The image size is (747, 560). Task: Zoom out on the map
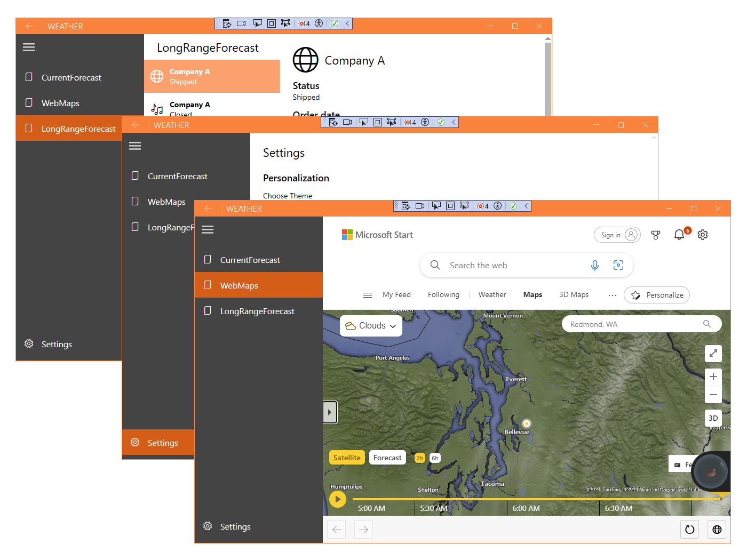pos(713,395)
